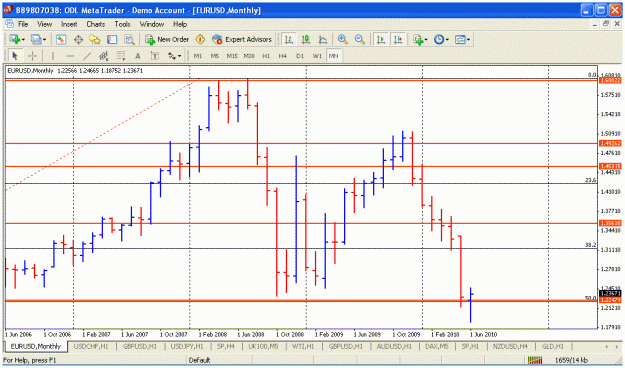Switch to the USDJPY,H1 chart tab
Viewport: 625px width, 368px height.
(187, 346)
